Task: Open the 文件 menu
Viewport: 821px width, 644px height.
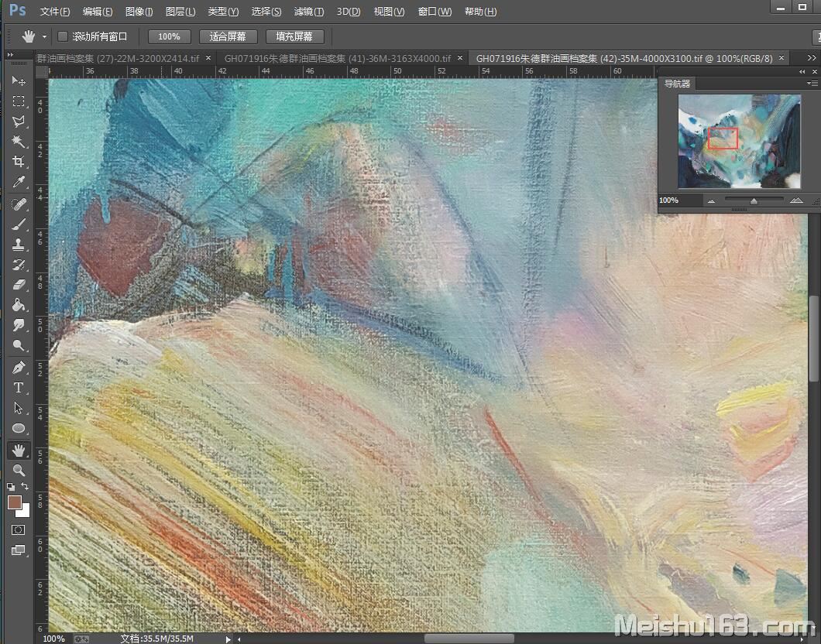Action: coord(55,11)
